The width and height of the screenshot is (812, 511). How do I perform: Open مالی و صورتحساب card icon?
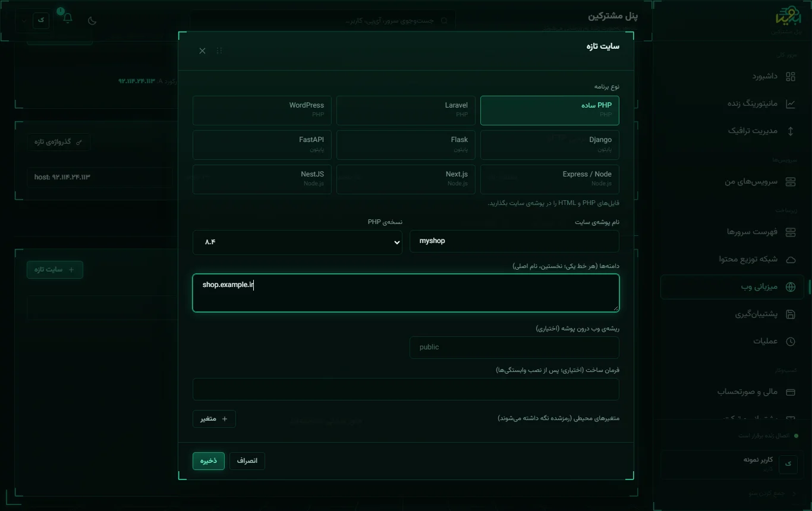[x=791, y=392]
